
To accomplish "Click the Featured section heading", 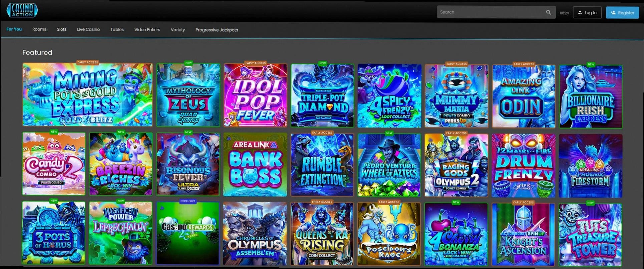I will 37,52.
